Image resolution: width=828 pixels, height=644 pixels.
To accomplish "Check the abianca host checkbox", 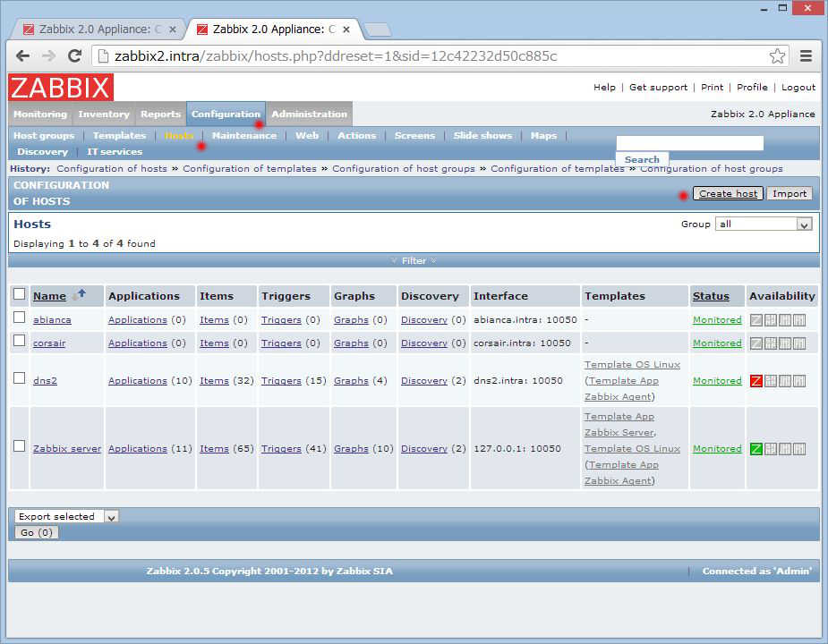I will (19, 318).
